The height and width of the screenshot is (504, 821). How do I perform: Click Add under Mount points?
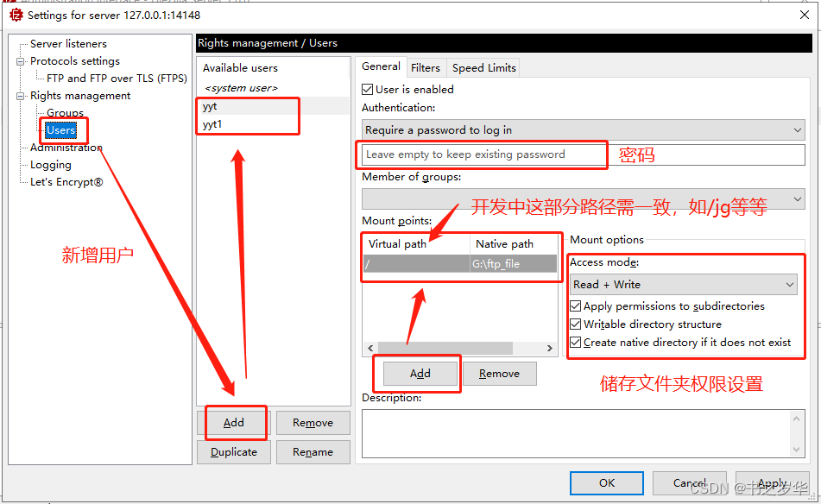click(x=420, y=374)
